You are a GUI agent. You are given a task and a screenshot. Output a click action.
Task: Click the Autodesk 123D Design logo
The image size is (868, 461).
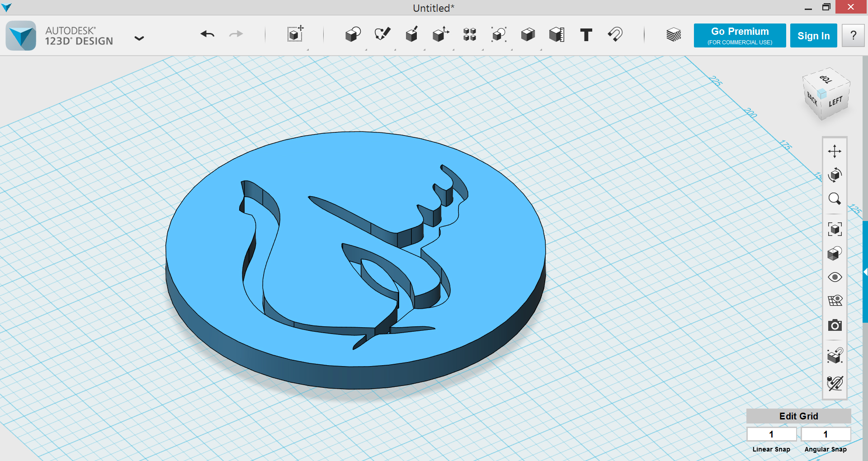click(x=21, y=36)
